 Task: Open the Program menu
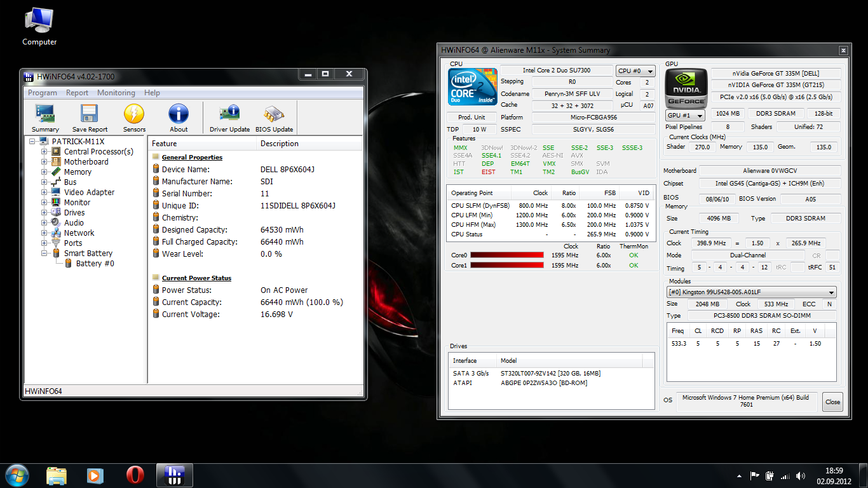click(x=43, y=93)
